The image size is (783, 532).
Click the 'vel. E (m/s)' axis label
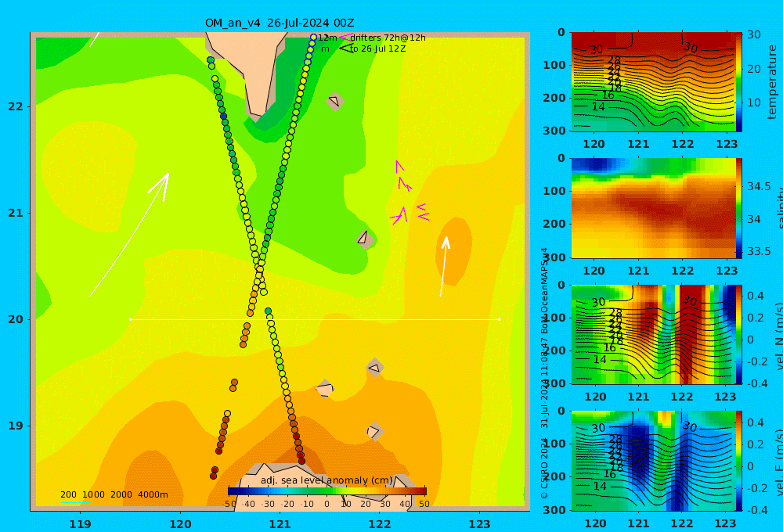pos(779,462)
